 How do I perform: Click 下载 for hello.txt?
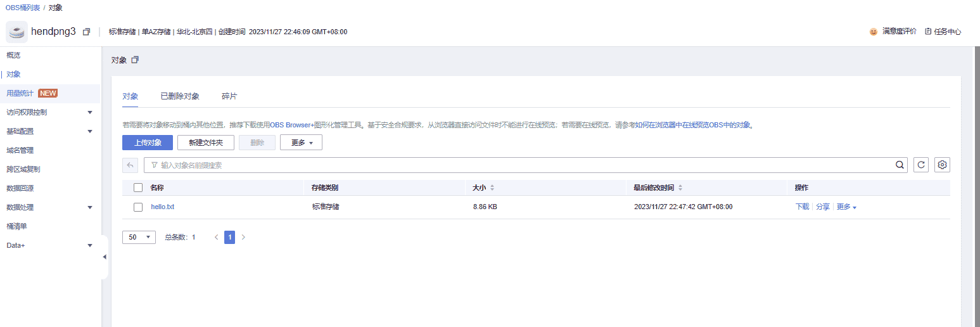pyautogui.click(x=802, y=207)
